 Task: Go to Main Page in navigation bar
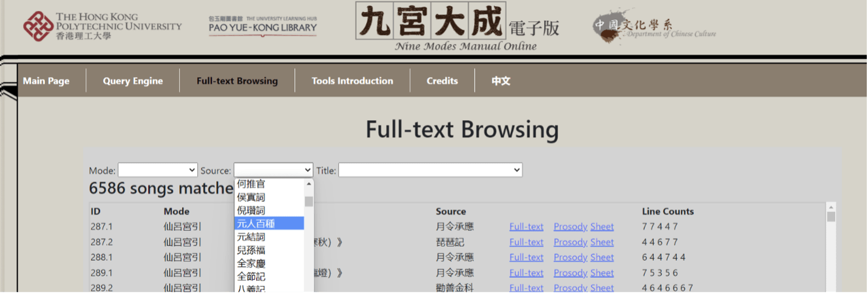click(46, 81)
